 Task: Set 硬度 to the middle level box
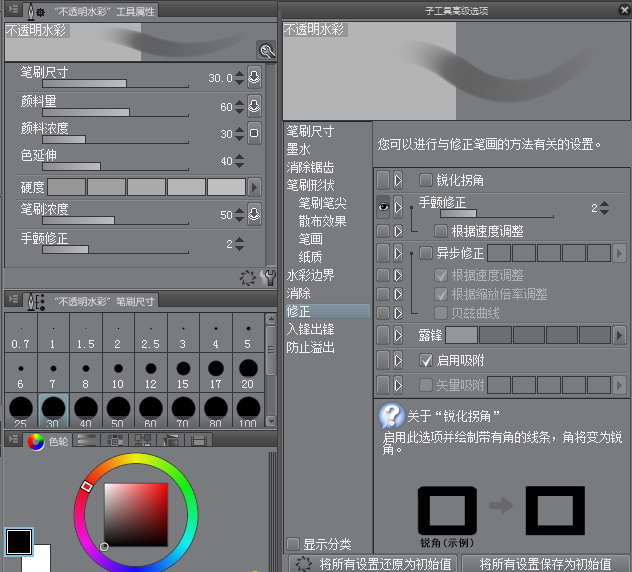(x=146, y=187)
